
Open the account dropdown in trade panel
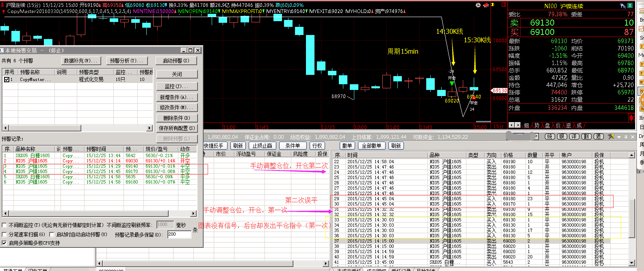coord(536,137)
